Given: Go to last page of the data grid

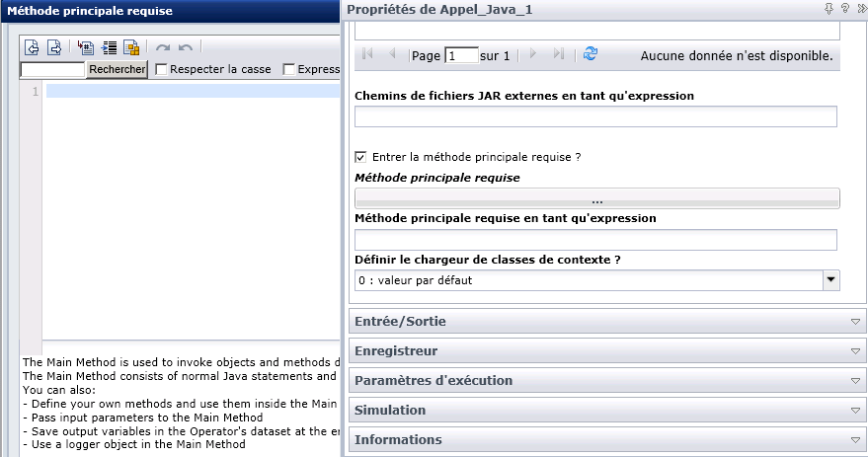Looking at the screenshot, I should (x=559, y=53).
